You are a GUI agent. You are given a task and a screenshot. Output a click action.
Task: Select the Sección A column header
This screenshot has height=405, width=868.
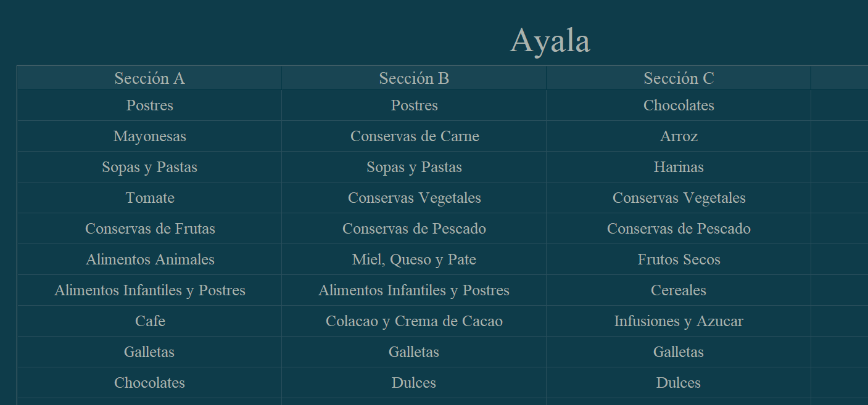149,78
